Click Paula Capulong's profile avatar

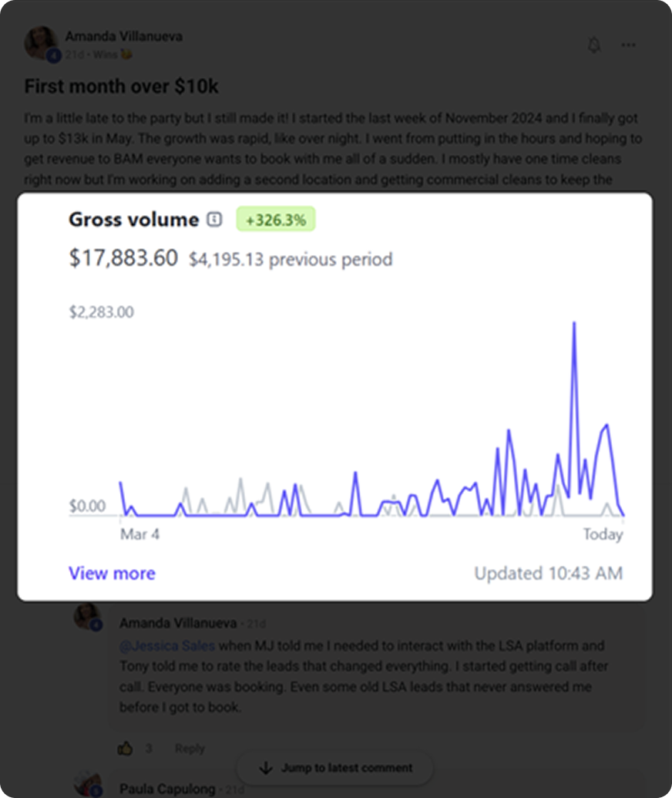(89, 784)
